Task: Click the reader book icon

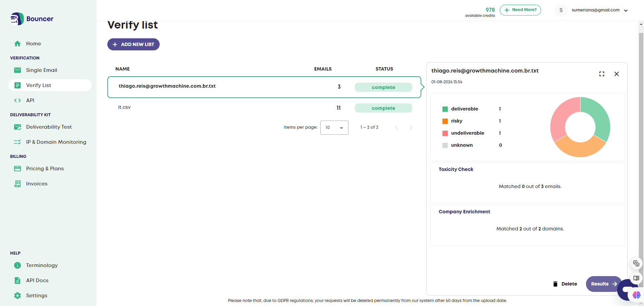Action: (636, 278)
